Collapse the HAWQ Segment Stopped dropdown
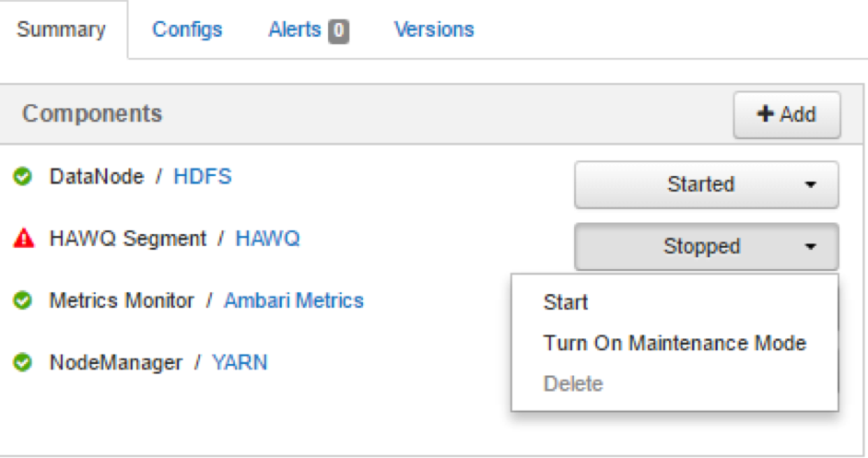The width and height of the screenshot is (868, 458). [x=706, y=247]
